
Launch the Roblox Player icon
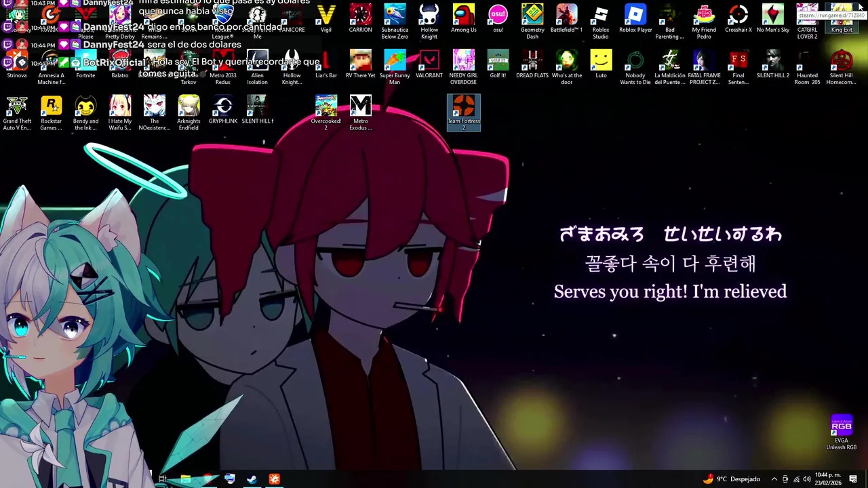635,19
